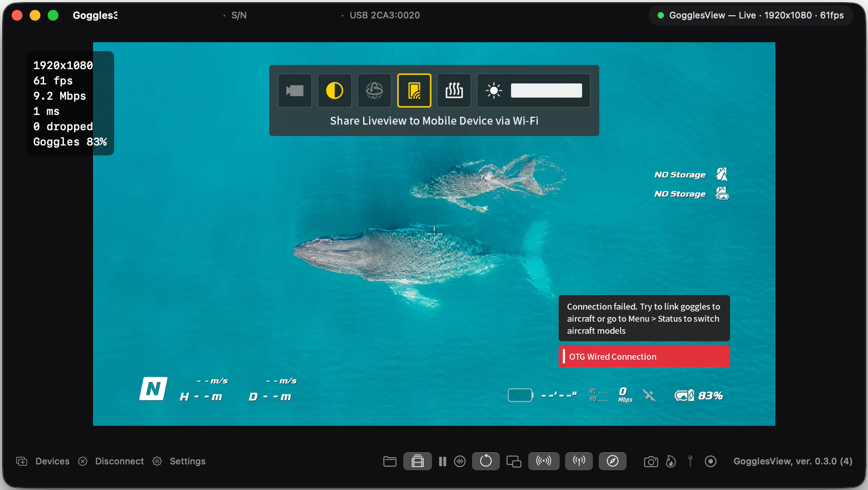Toggle the compass button
868x490 pixels.
(x=613, y=461)
